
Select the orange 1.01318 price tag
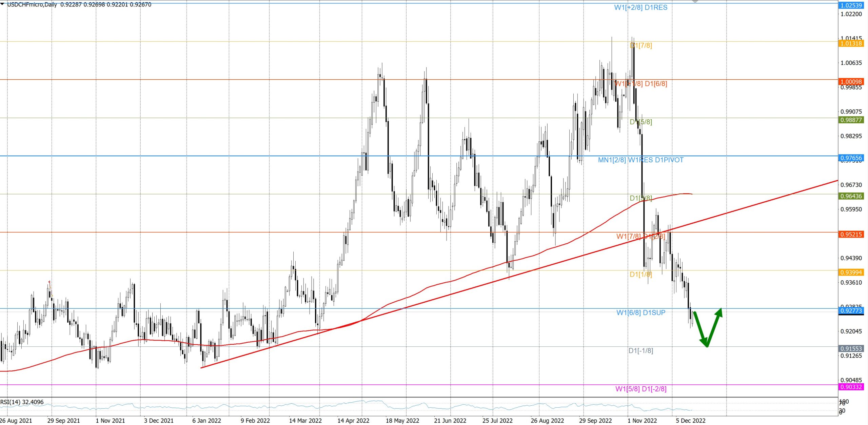(x=851, y=43)
